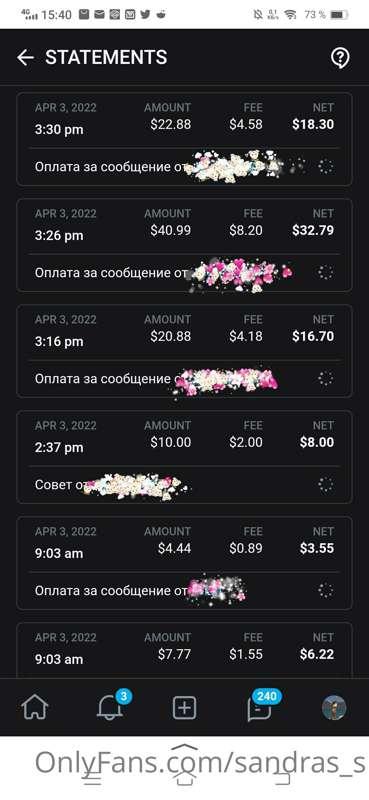Tap the STATEMENTS header title

pos(106,57)
